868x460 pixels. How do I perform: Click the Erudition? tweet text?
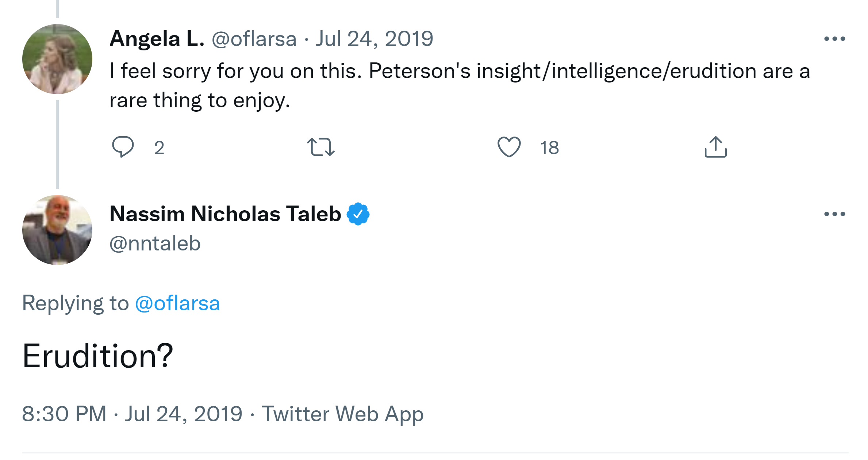click(97, 356)
